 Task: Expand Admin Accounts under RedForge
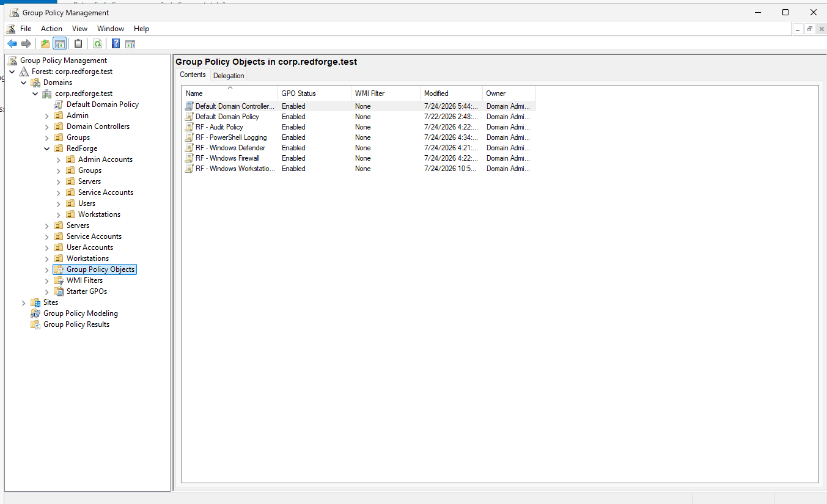click(x=59, y=159)
